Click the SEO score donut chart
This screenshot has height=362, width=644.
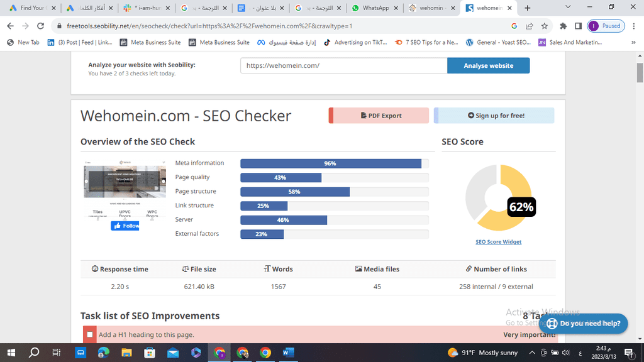498,198
